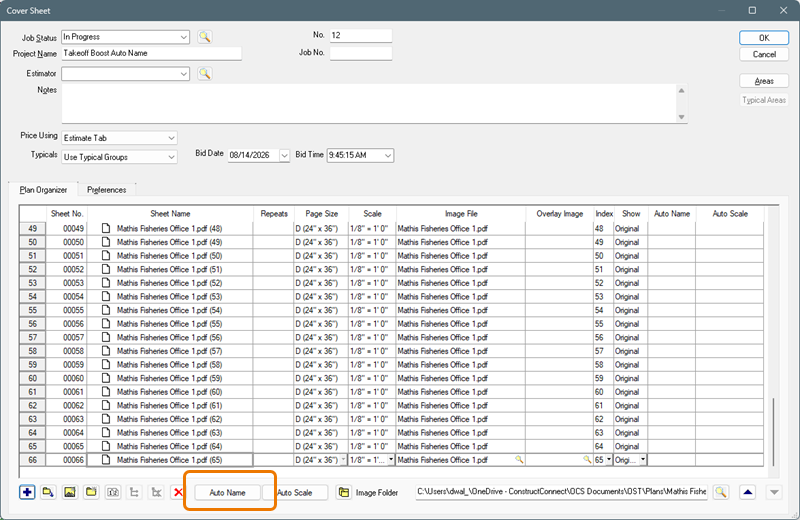Click Notes scrollbar down arrow
This screenshot has width=800, height=520.
[682, 117]
